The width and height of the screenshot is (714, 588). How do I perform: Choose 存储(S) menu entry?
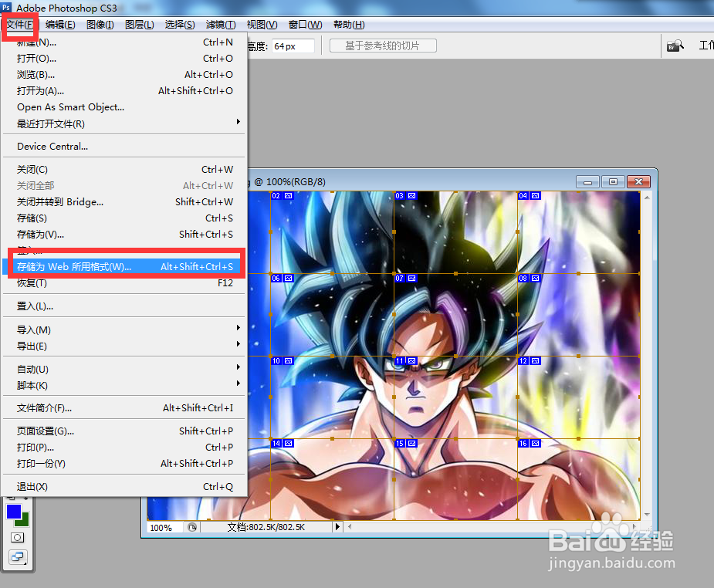click(124, 218)
